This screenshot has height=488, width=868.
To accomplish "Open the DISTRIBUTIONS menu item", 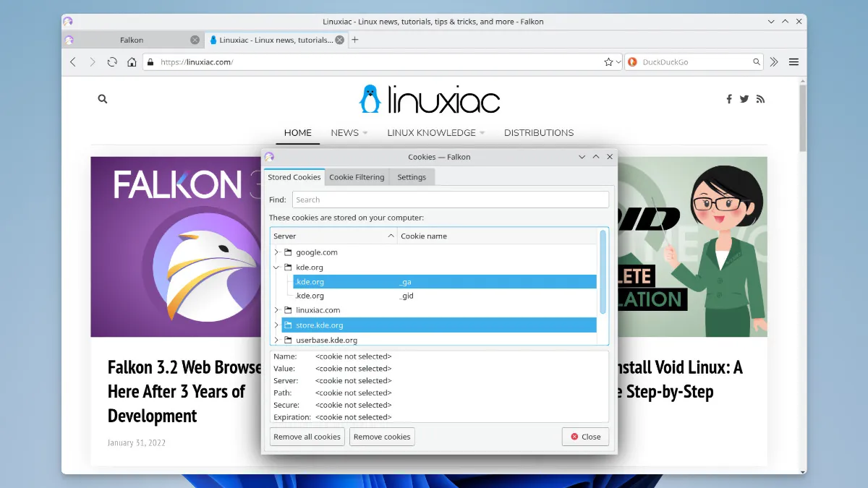I will [x=539, y=133].
